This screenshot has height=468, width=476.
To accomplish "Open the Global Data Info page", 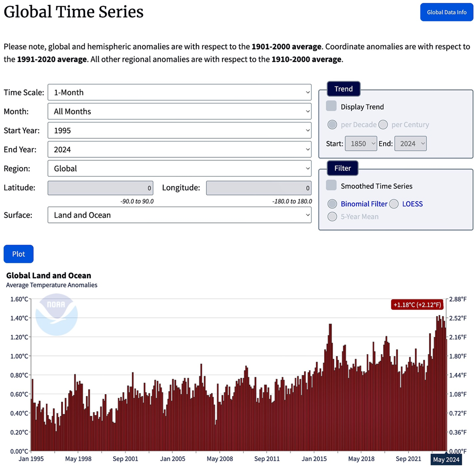I will pos(446,12).
